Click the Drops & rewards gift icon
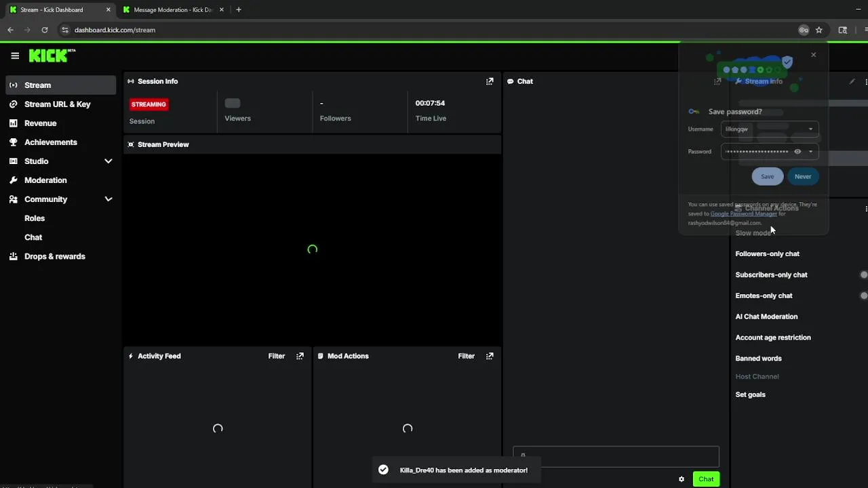The image size is (868, 488). (13, 256)
